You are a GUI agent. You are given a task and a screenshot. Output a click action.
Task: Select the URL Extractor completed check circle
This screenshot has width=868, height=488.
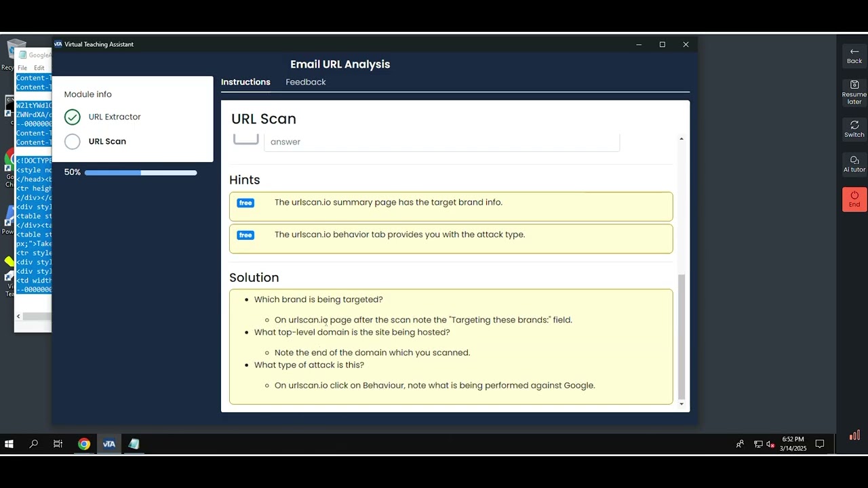coord(73,117)
